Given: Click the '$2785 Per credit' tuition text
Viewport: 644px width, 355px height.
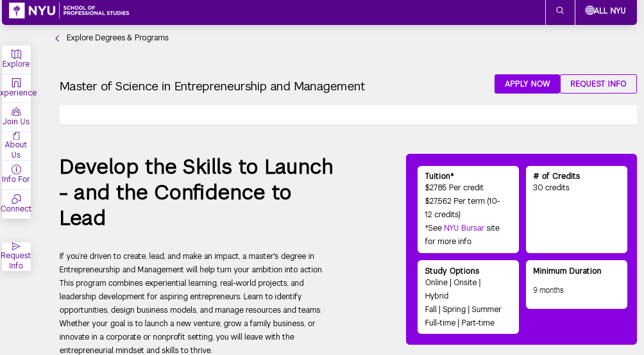Looking at the screenshot, I should tap(454, 188).
